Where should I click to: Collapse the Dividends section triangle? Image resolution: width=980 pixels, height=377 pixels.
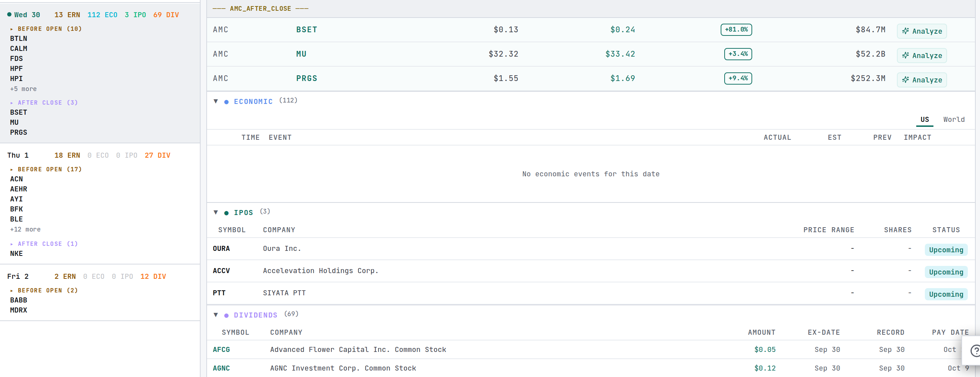point(216,315)
